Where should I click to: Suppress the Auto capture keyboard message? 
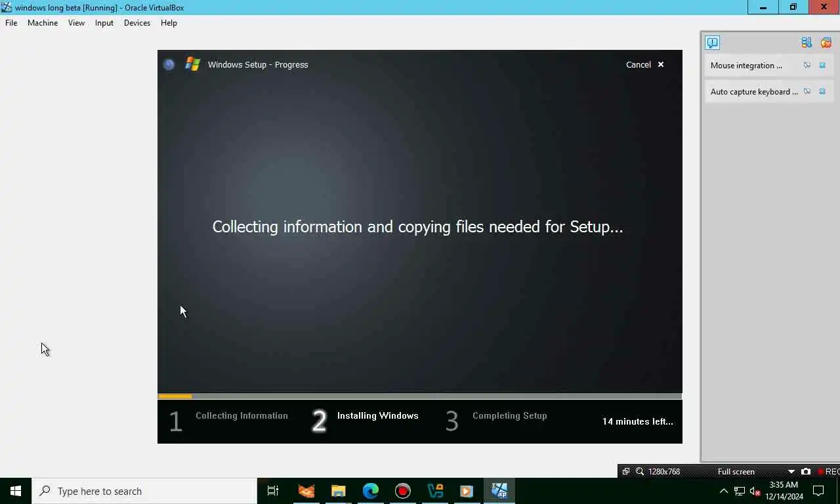point(807,92)
